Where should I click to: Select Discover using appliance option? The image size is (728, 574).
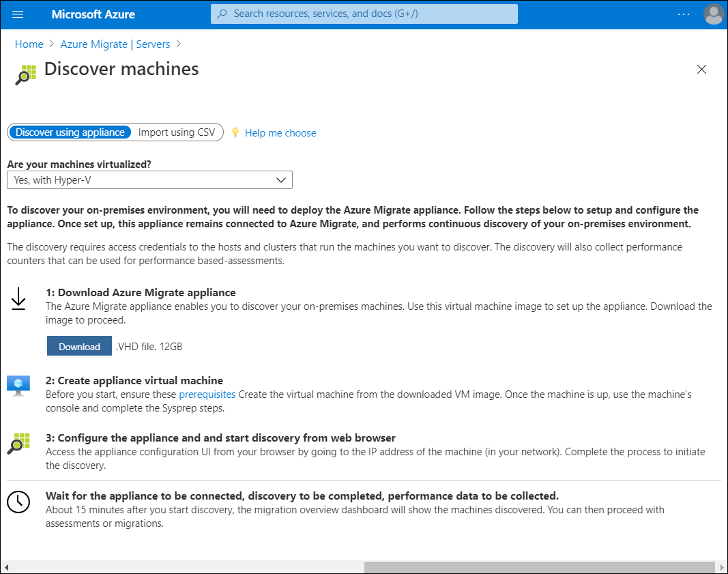[x=70, y=132]
